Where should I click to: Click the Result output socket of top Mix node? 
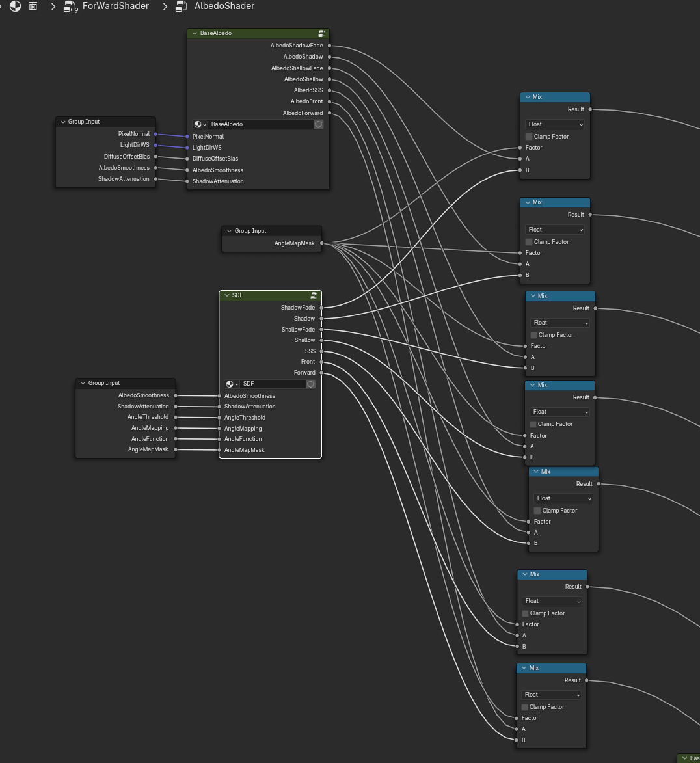pos(590,109)
